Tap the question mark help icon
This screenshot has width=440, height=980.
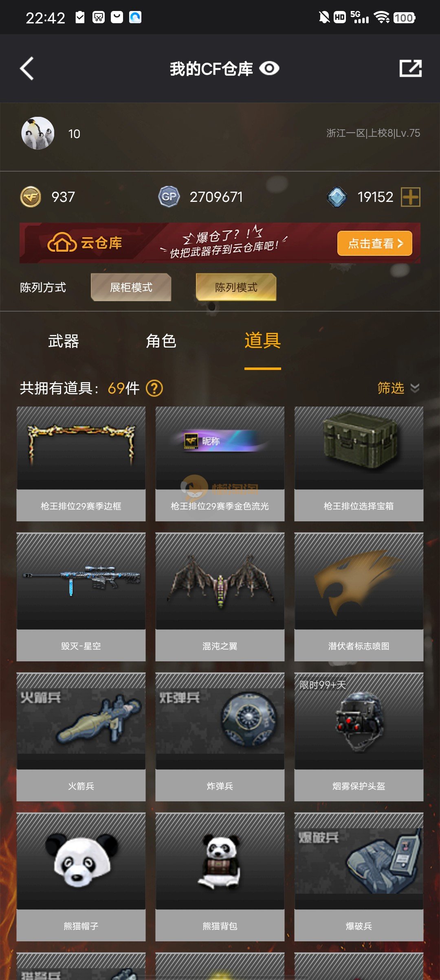click(154, 388)
